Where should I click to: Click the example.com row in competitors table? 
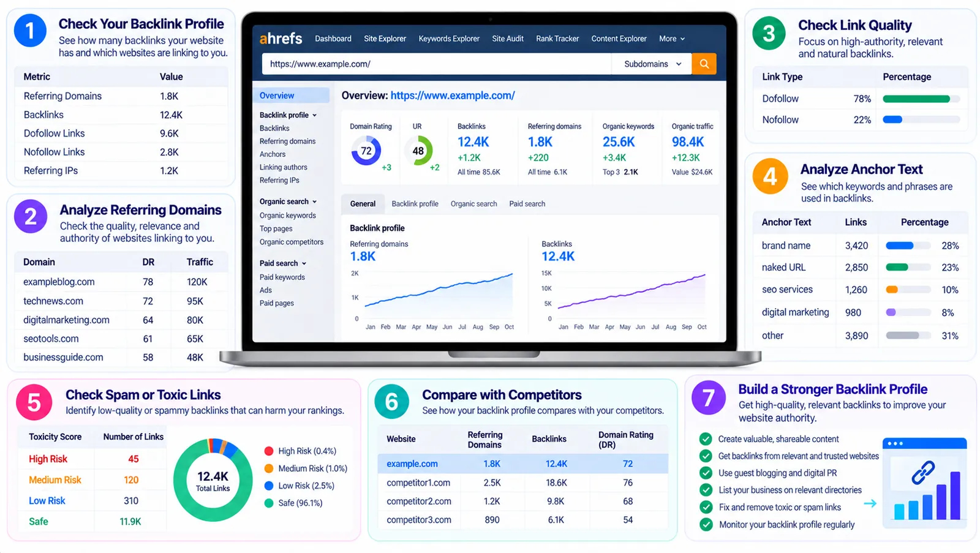click(x=522, y=464)
